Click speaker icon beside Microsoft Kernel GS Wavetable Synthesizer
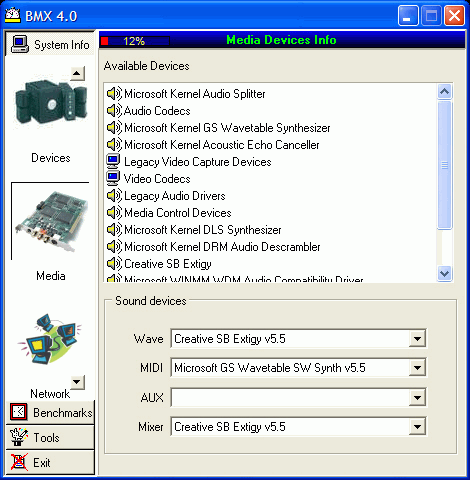The image size is (470, 480). [114, 128]
